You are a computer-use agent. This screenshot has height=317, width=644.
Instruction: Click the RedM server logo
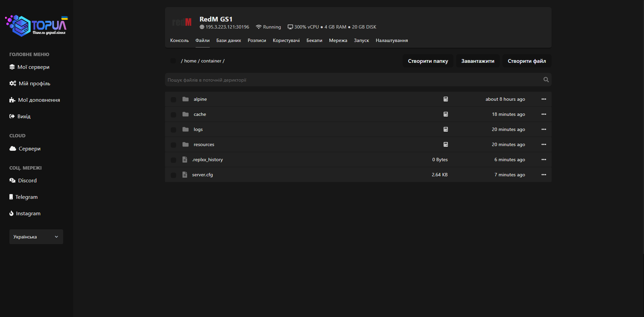(182, 22)
